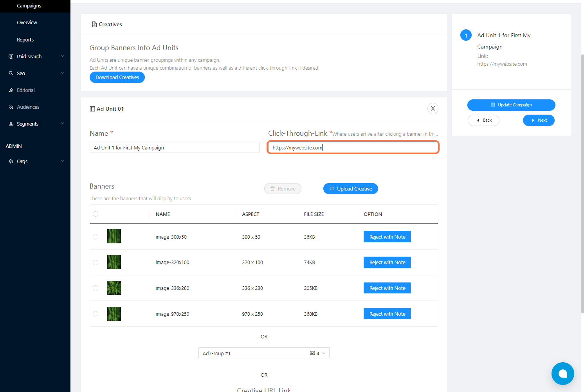Click the Orgs sidebar icon
Viewport: 584px width, 392px height.
pos(11,161)
